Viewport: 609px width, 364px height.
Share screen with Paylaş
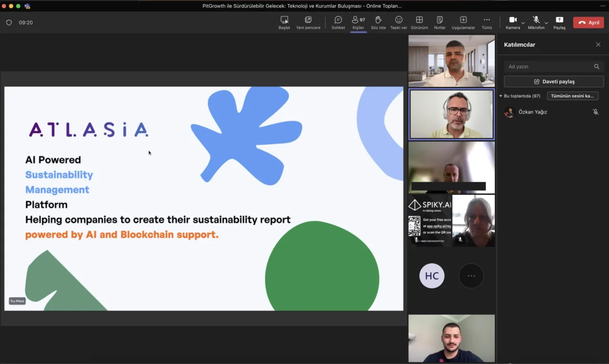point(560,22)
